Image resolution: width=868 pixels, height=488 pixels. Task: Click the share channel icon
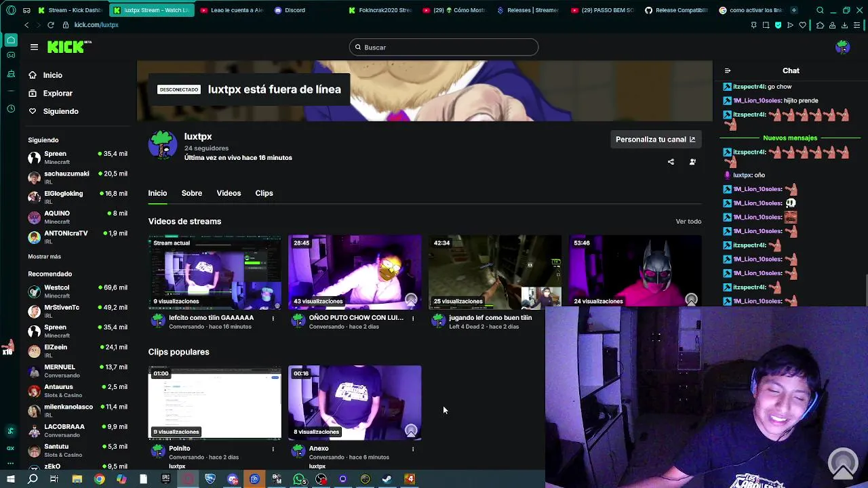[x=671, y=162]
